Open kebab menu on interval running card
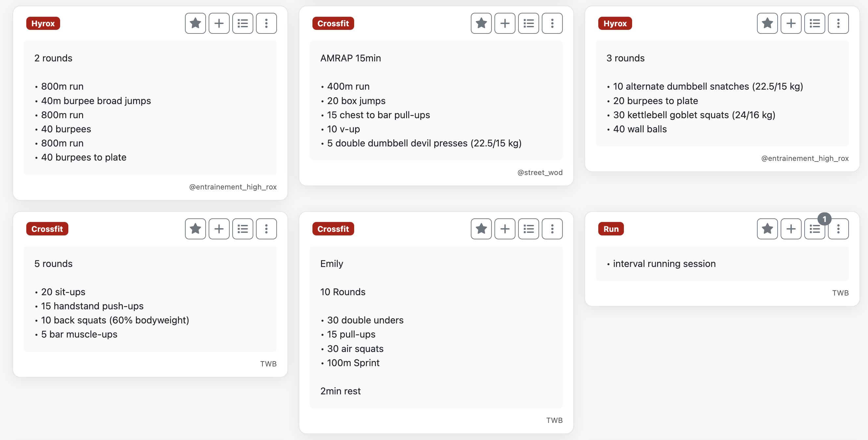The height and width of the screenshot is (440, 868). [x=838, y=229]
